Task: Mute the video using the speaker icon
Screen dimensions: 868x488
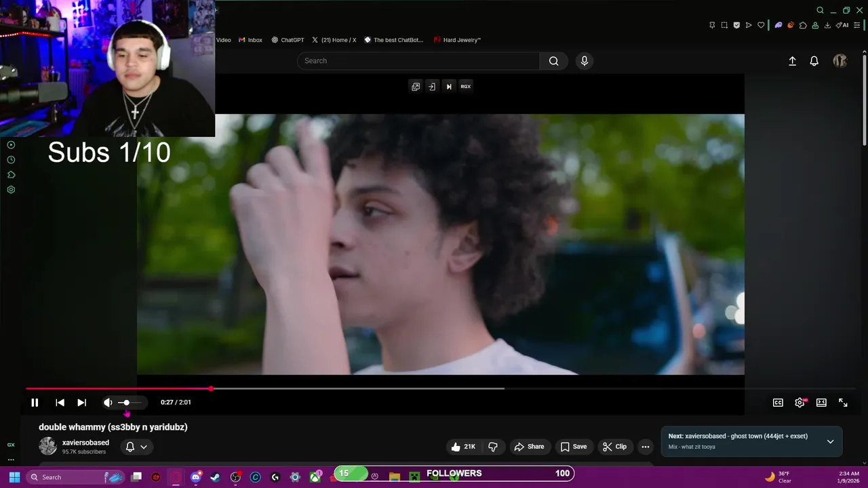Action: point(108,403)
